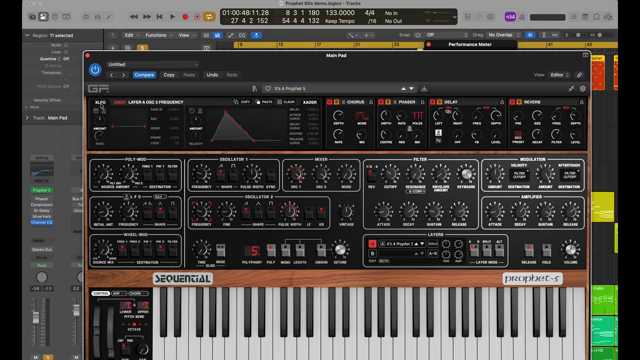Open the View menu in Tracks area

(187, 35)
